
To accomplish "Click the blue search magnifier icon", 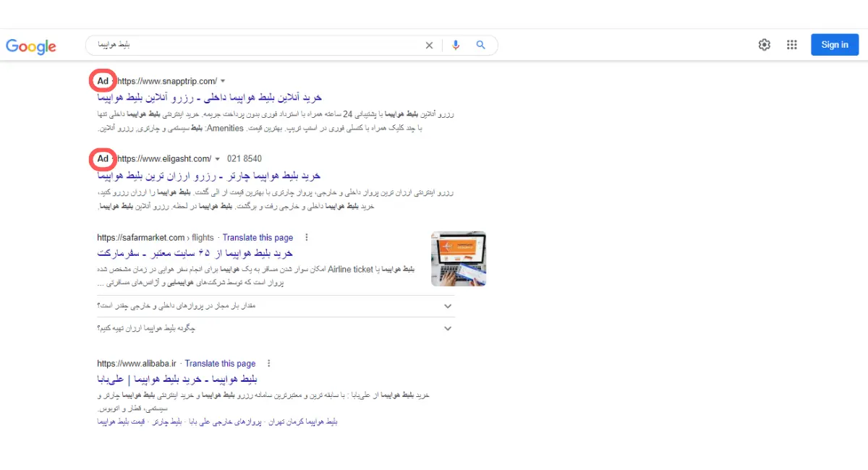I will [481, 45].
